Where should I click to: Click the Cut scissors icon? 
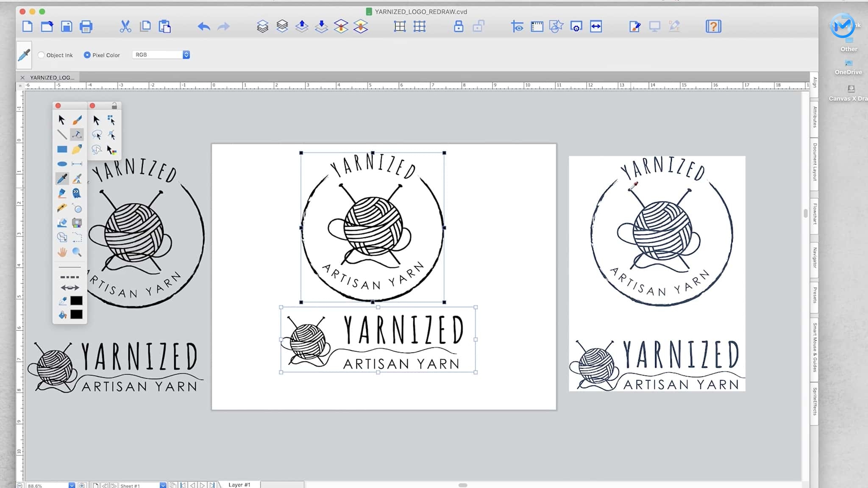tap(125, 27)
